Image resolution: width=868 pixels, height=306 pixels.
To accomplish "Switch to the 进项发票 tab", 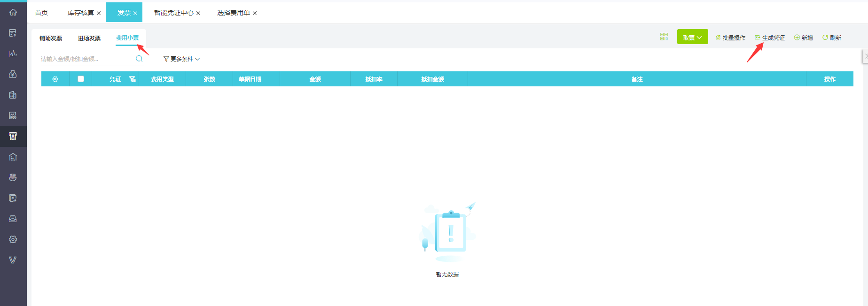I will 89,38.
